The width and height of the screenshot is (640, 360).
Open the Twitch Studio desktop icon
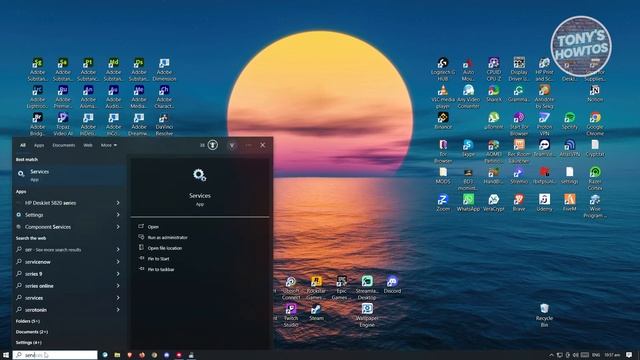[x=291, y=315]
